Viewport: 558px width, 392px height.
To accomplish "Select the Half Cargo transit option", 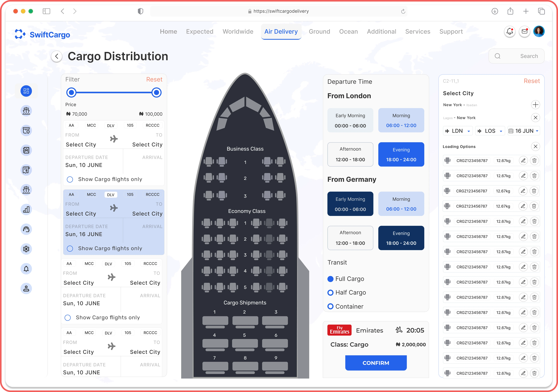I will coord(330,293).
